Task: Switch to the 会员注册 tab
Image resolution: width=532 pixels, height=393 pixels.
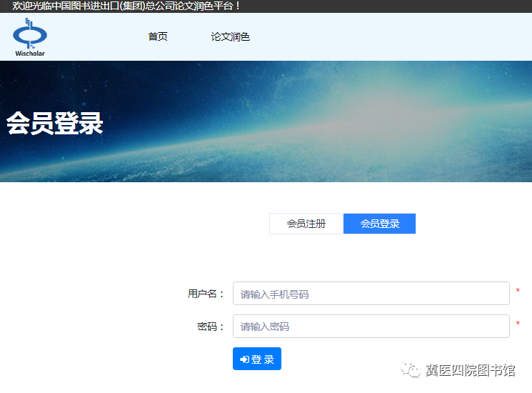Action: [306, 224]
